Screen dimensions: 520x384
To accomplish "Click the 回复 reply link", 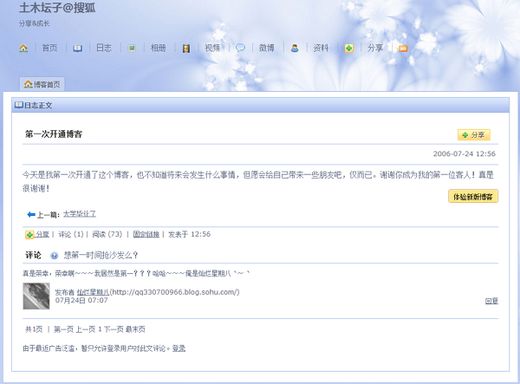I will pos(492,301).
